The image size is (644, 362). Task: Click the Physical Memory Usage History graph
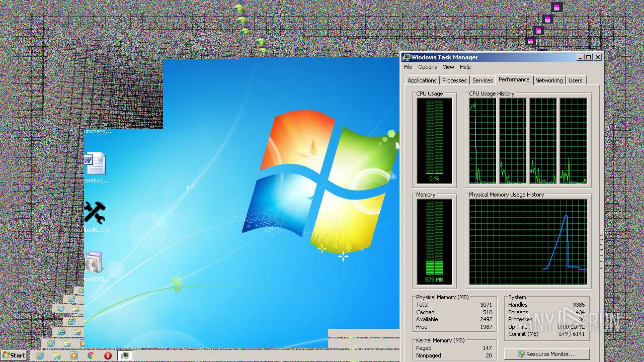point(528,242)
